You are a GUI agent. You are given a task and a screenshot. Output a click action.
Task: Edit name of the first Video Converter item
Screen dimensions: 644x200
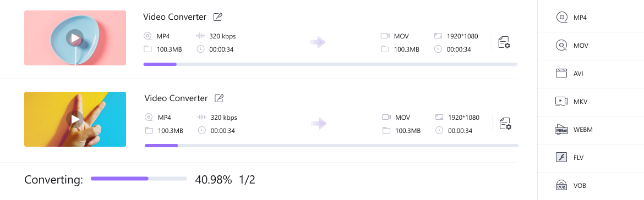click(x=217, y=17)
